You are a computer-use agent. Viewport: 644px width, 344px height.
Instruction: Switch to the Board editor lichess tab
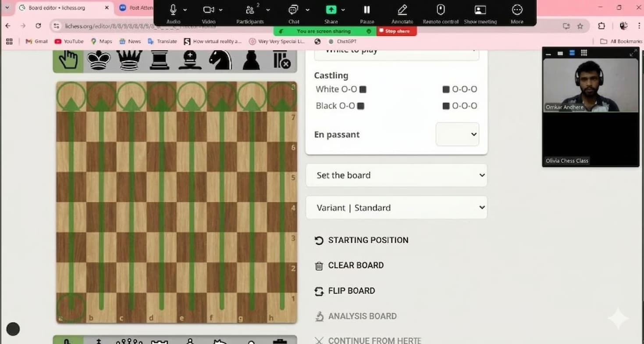pyautogui.click(x=57, y=8)
